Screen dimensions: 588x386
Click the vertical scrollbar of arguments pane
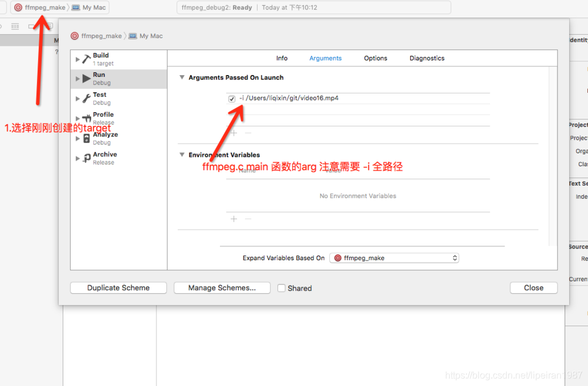552,156
